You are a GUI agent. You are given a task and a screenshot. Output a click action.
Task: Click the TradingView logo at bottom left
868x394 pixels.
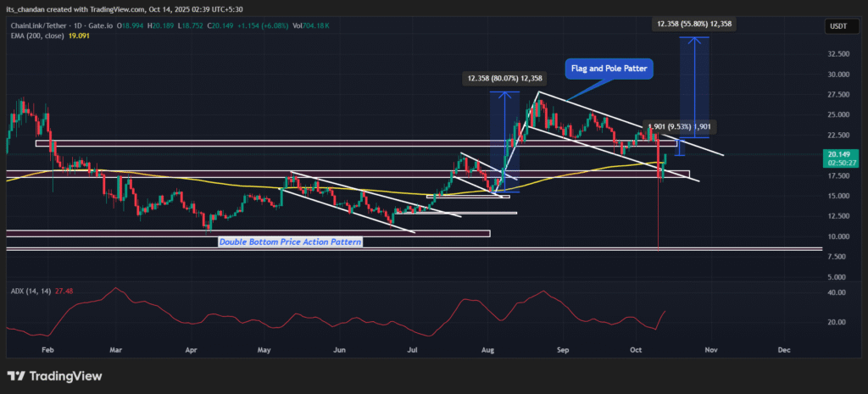coord(54,375)
